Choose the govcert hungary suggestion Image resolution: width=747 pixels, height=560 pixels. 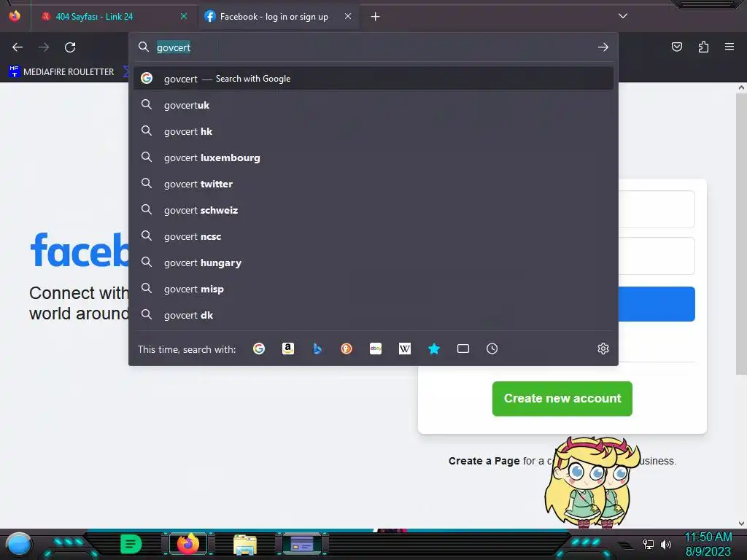(373, 262)
